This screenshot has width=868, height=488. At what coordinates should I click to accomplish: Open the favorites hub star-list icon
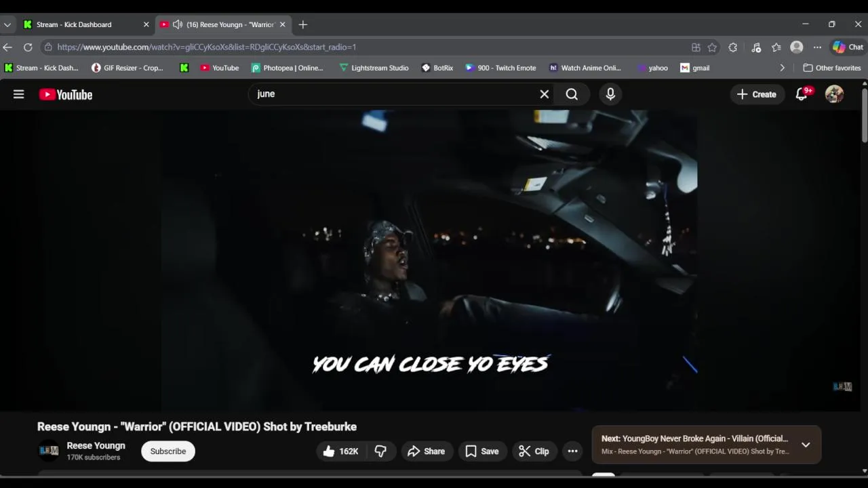[x=776, y=47]
